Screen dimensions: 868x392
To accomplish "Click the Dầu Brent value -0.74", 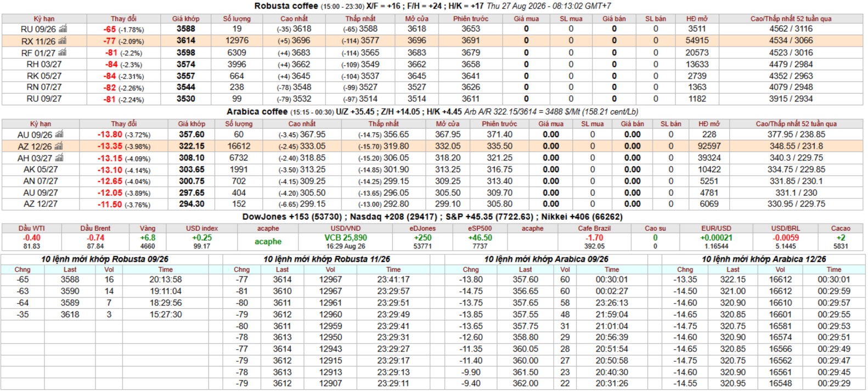I will 95,238.
